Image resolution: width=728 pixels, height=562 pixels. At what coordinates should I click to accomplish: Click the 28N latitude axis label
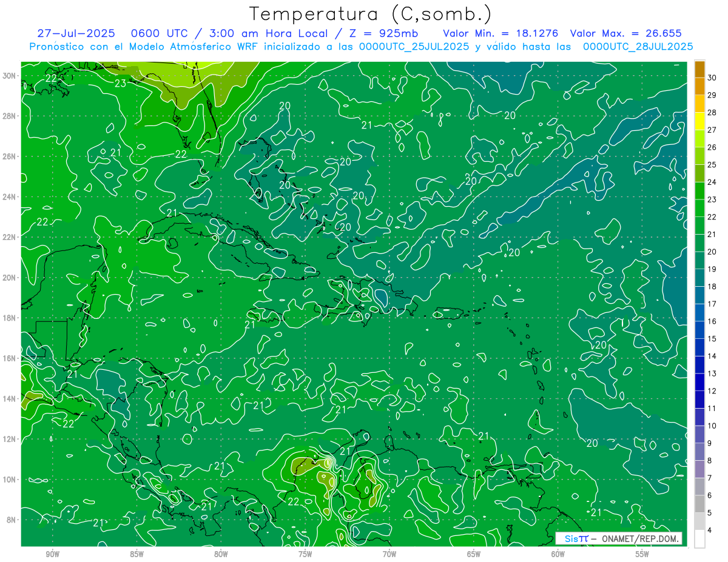click(x=10, y=116)
